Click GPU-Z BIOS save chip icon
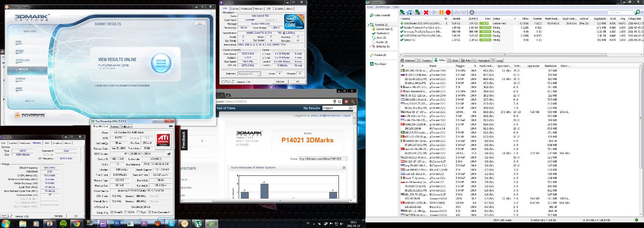The width and height of the screenshot is (644, 228). [x=169, y=154]
